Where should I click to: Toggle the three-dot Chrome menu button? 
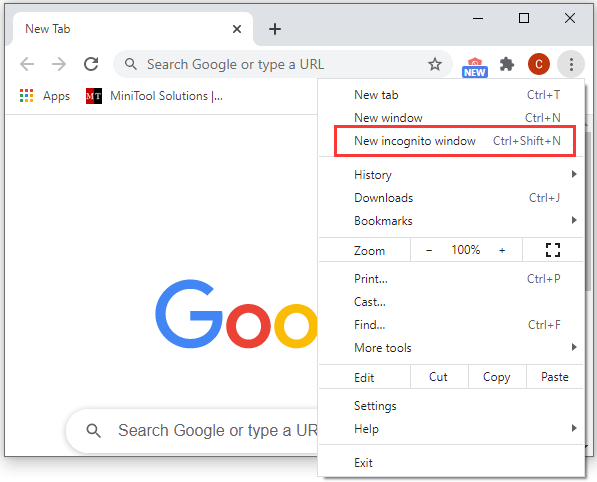click(571, 64)
